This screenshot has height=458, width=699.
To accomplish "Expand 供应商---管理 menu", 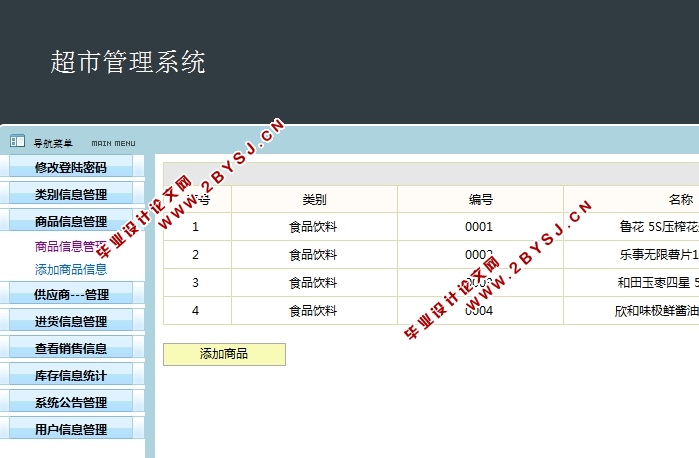I will pos(71,294).
